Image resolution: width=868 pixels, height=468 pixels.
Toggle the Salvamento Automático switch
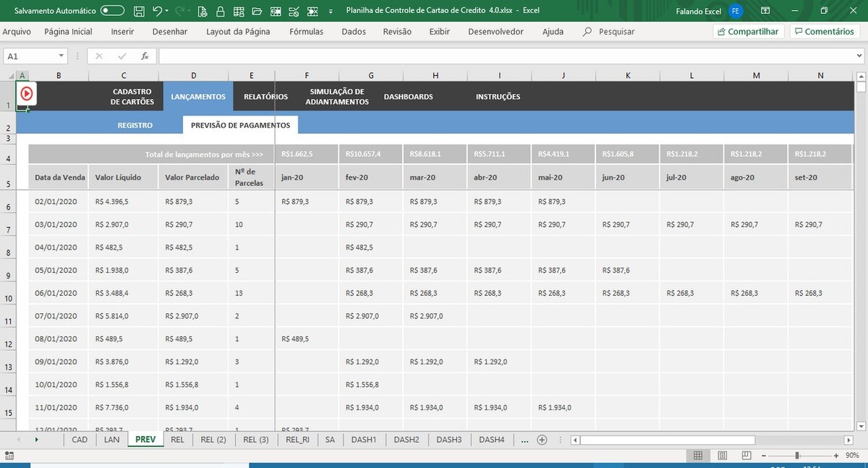112,11
